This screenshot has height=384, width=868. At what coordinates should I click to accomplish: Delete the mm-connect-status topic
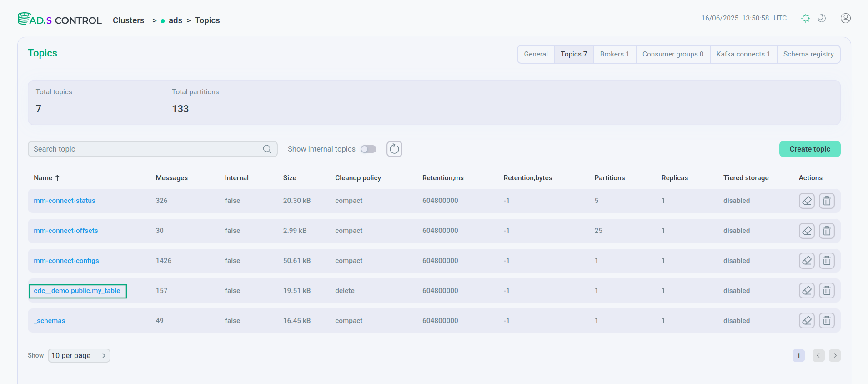click(827, 201)
